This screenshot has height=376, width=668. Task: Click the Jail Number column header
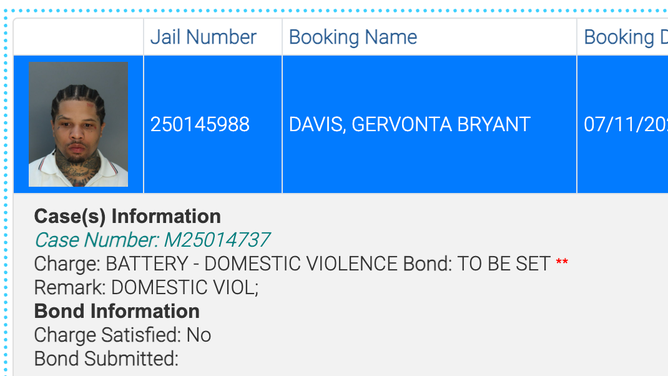[x=203, y=37]
